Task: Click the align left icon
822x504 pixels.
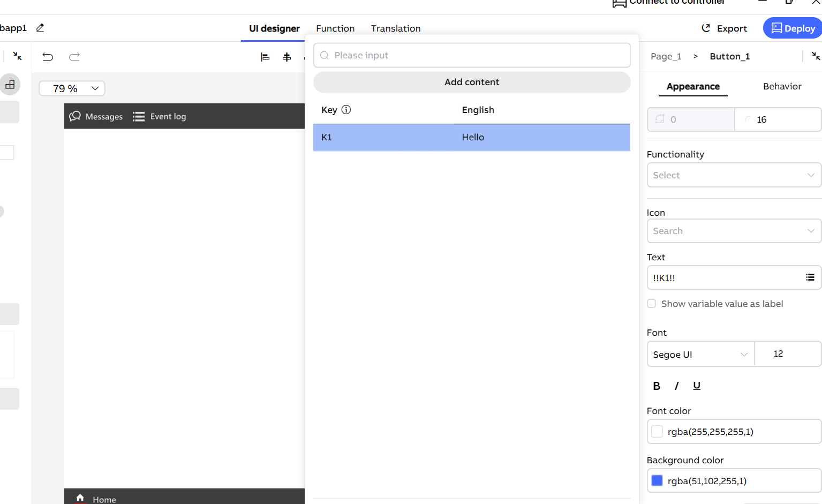Action: coord(265,57)
